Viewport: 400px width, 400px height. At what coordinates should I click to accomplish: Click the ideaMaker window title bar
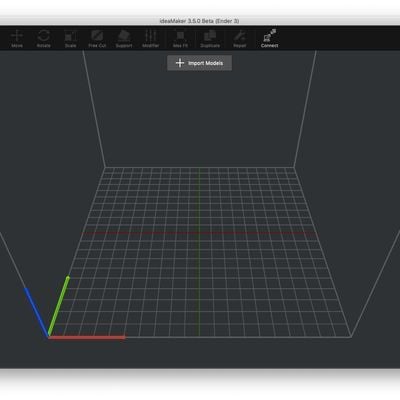(199, 21)
